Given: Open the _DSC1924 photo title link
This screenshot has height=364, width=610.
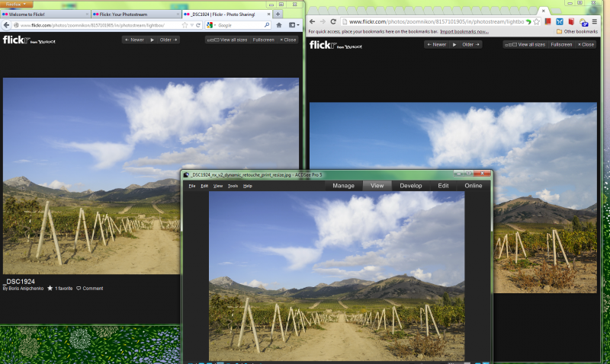Looking at the screenshot, I should point(19,281).
